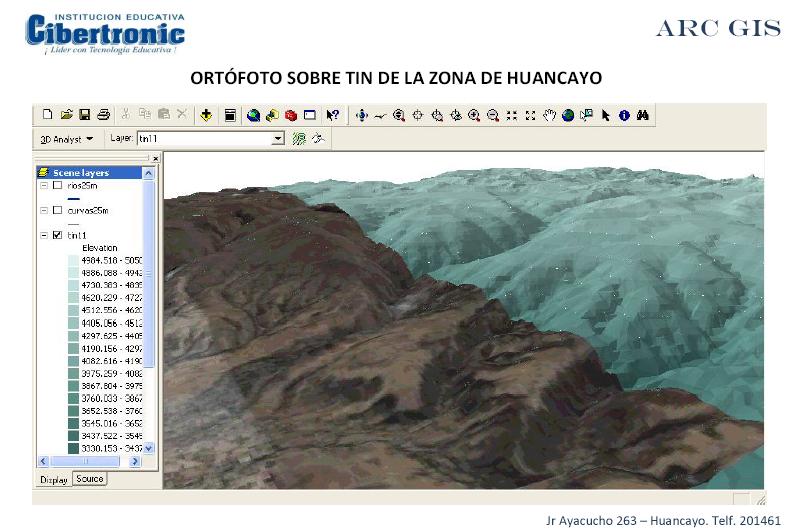This screenshot has width=789, height=529.
Task: Collapse the tin11 layer tree node
Action: coord(44,235)
